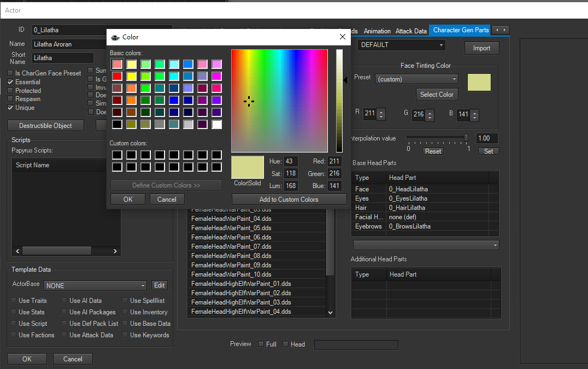Click the Hue value field
The height and width of the screenshot is (369, 588).
(291, 161)
